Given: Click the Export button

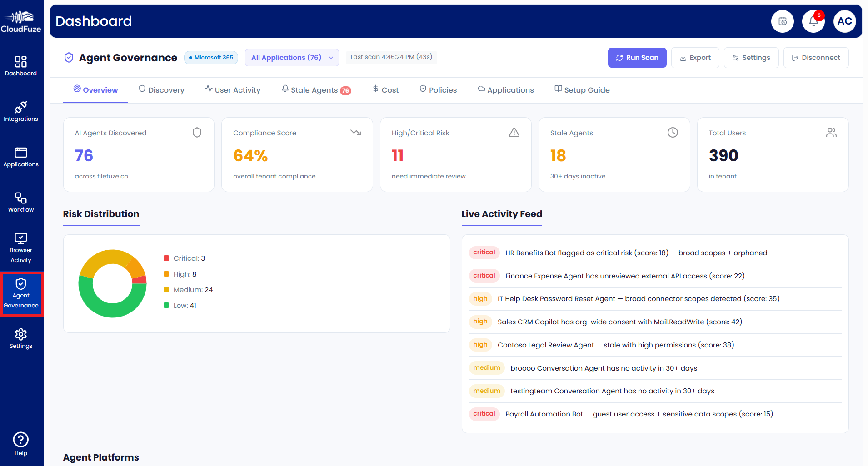Looking at the screenshot, I should point(695,58).
